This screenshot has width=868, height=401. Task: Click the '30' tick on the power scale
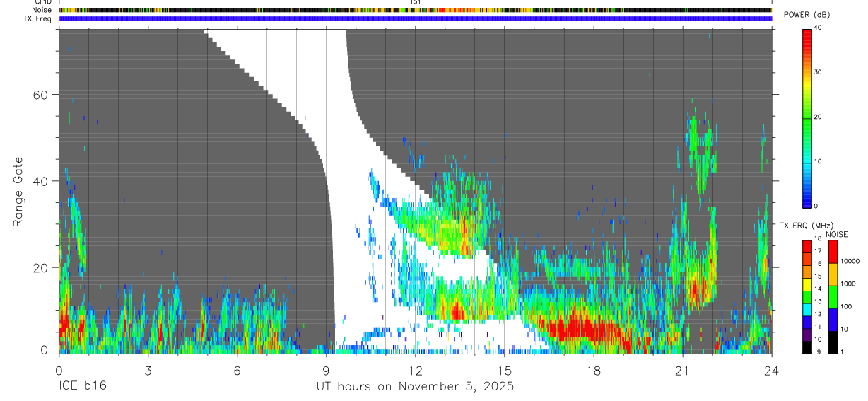coord(819,72)
